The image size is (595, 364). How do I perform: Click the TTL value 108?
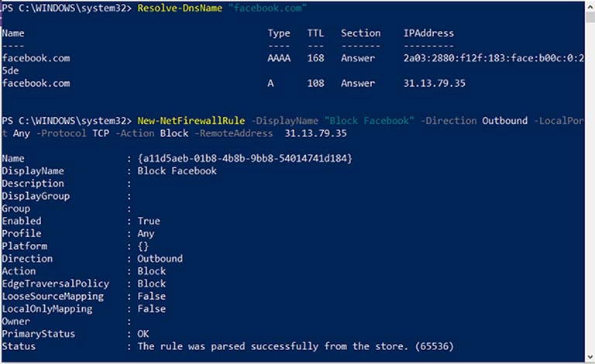[315, 83]
